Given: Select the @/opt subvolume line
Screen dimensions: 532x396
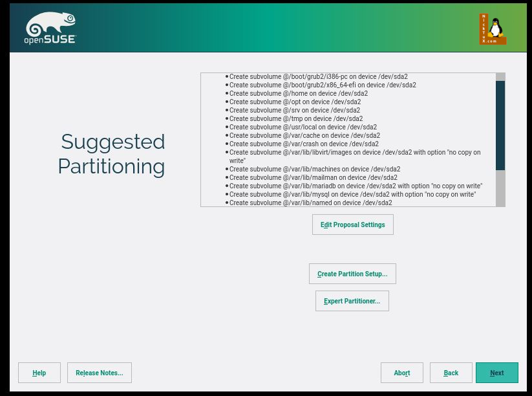Looking at the screenshot, I should click(295, 102).
